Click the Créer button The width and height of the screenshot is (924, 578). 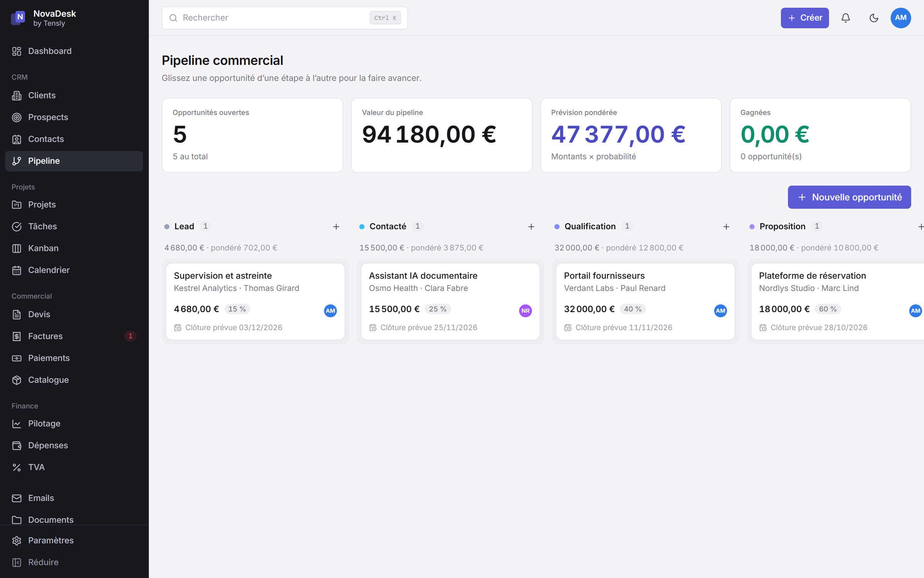pyautogui.click(x=805, y=18)
